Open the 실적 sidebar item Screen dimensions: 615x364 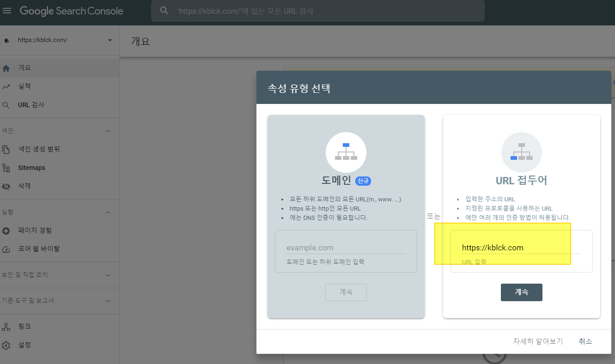pos(60,86)
